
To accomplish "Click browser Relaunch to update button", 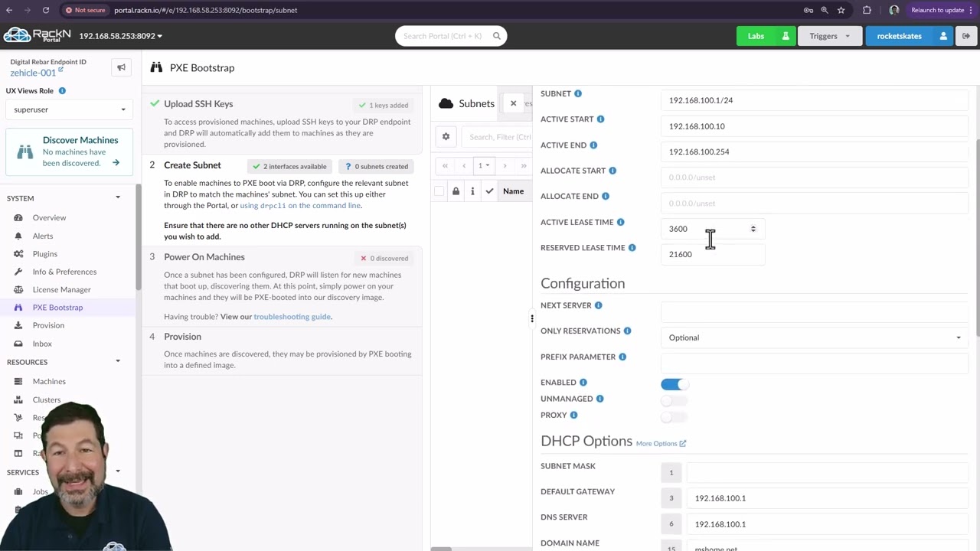I will 938,10.
